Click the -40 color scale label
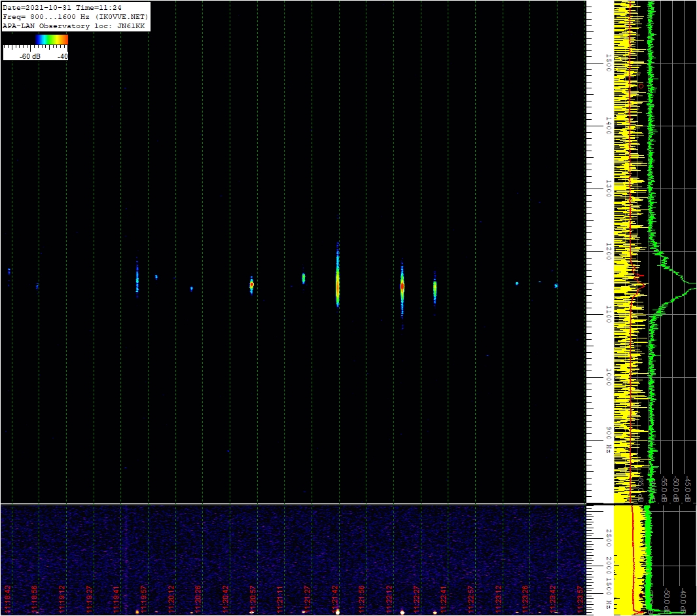697x616 pixels. coord(63,56)
